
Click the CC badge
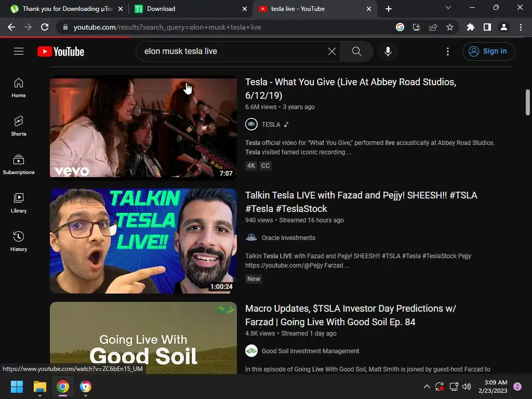pyautogui.click(x=265, y=166)
